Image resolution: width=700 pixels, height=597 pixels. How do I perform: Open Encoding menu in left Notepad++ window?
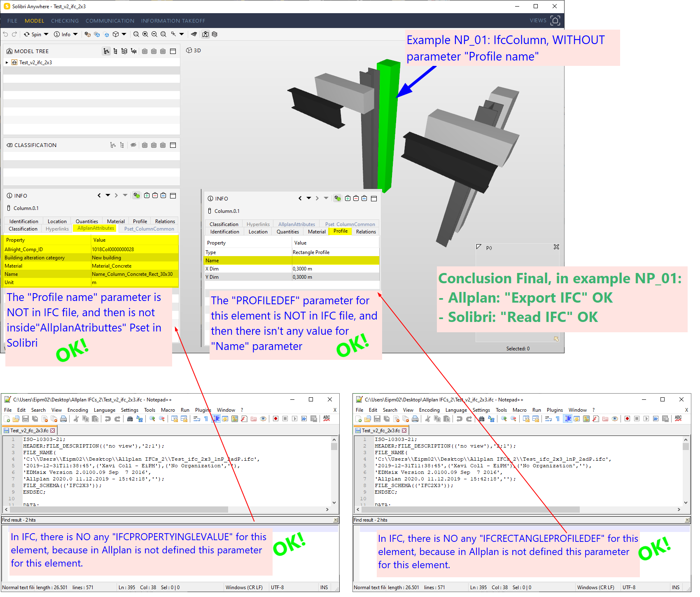pos(78,410)
